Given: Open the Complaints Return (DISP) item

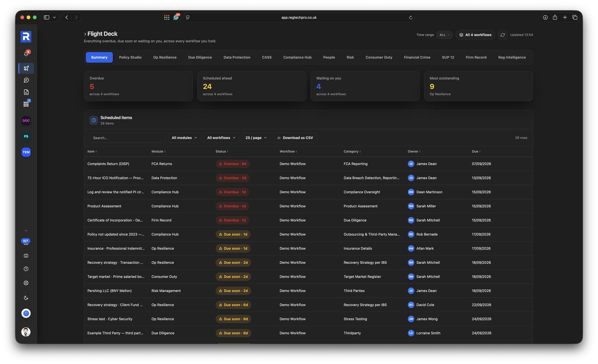Looking at the screenshot, I should [108, 164].
